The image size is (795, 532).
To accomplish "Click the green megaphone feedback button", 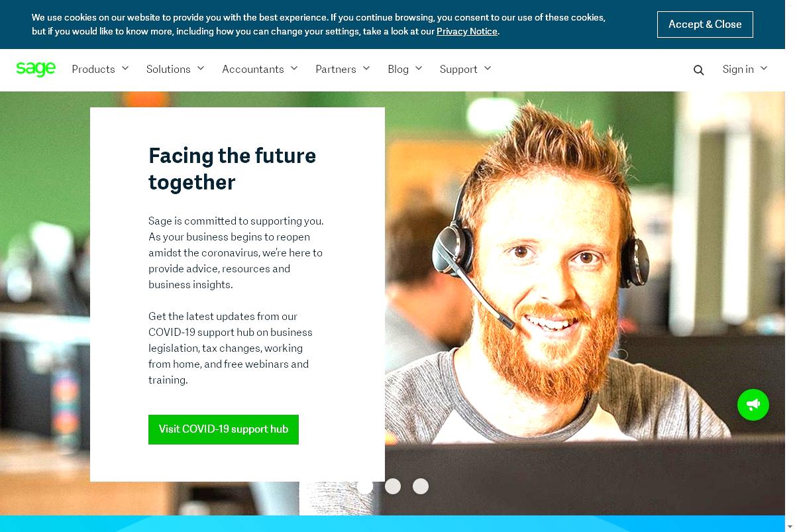I will [x=753, y=404].
